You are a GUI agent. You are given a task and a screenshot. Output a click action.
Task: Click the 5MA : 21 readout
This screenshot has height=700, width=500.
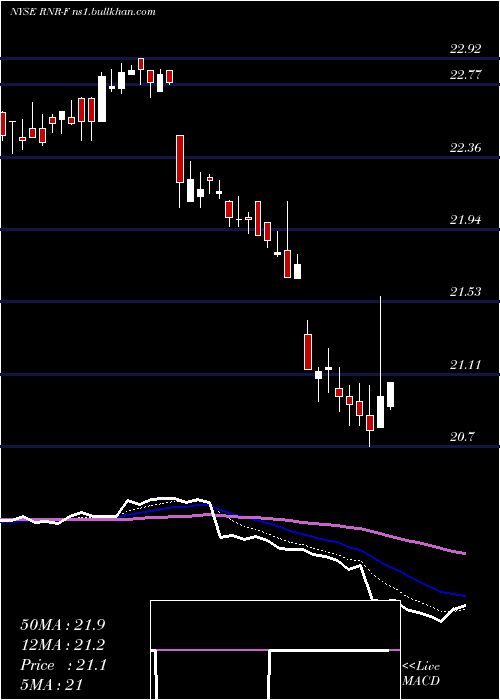51,685
